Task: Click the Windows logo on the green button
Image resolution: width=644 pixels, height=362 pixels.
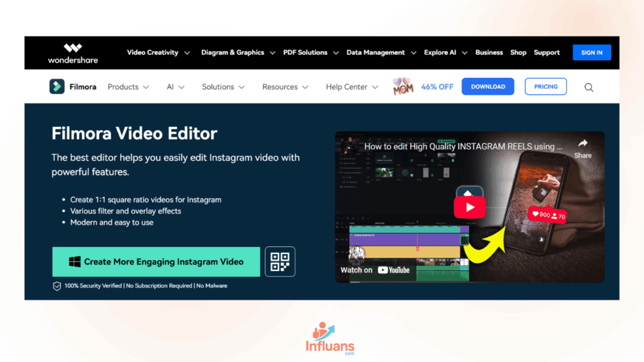Action: pos(75,262)
